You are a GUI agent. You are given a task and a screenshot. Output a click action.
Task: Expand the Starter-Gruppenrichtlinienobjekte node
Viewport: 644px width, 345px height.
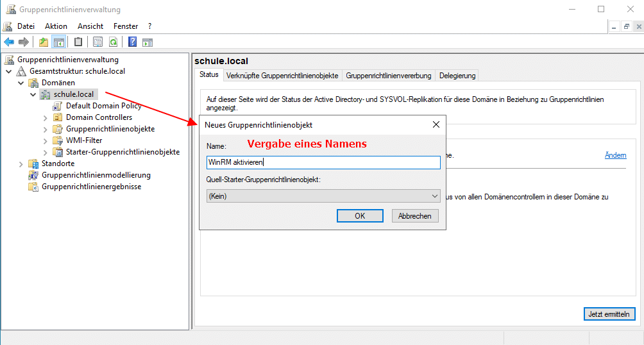coord(45,153)
